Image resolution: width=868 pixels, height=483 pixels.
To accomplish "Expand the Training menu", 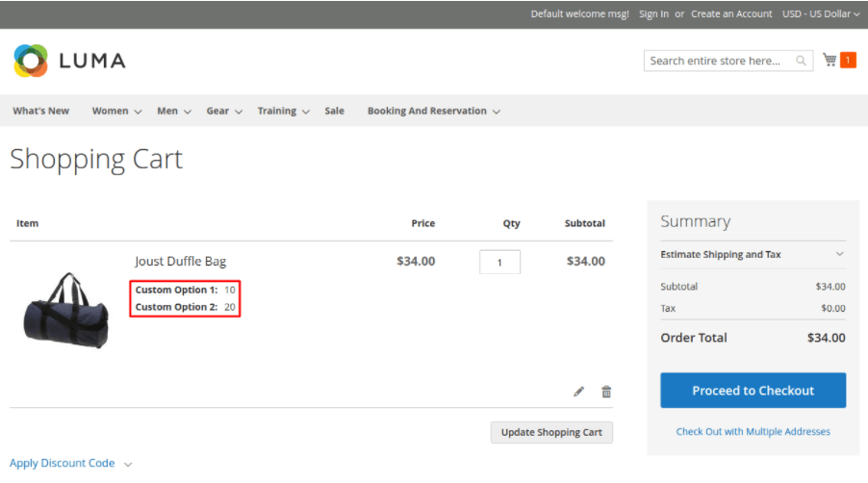I will (x=283, y=111).
